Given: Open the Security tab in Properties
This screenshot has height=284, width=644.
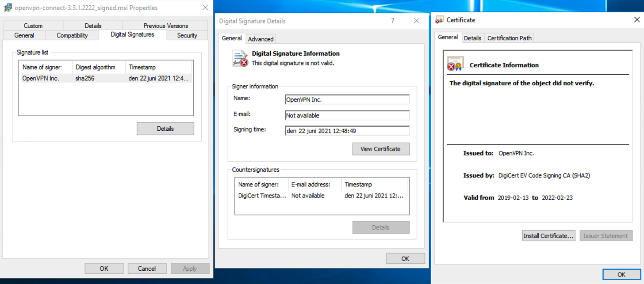Looking at the screenshot, I should point(187,35).
